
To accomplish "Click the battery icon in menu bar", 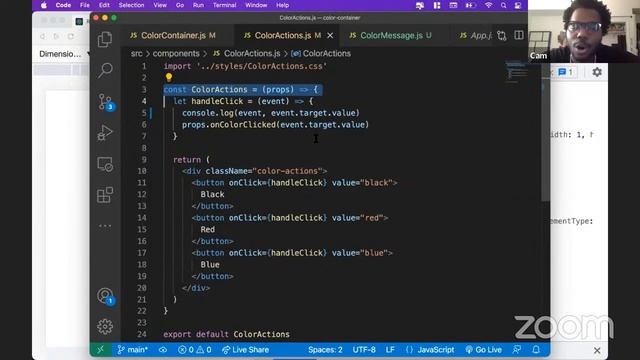I will tap(470, 5).
